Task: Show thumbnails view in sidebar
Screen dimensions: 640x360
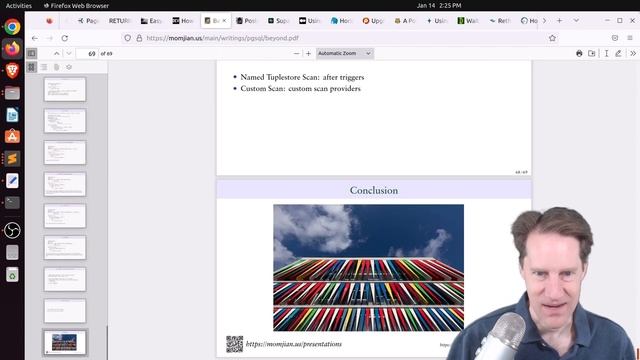Action: (31, 67)
